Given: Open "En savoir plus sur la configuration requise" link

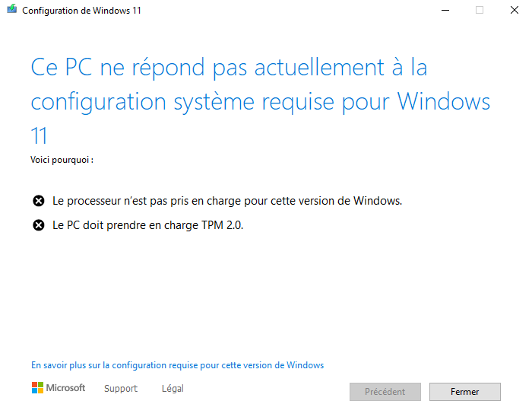Looking at the screenshot, I should [x=177, y=365].
